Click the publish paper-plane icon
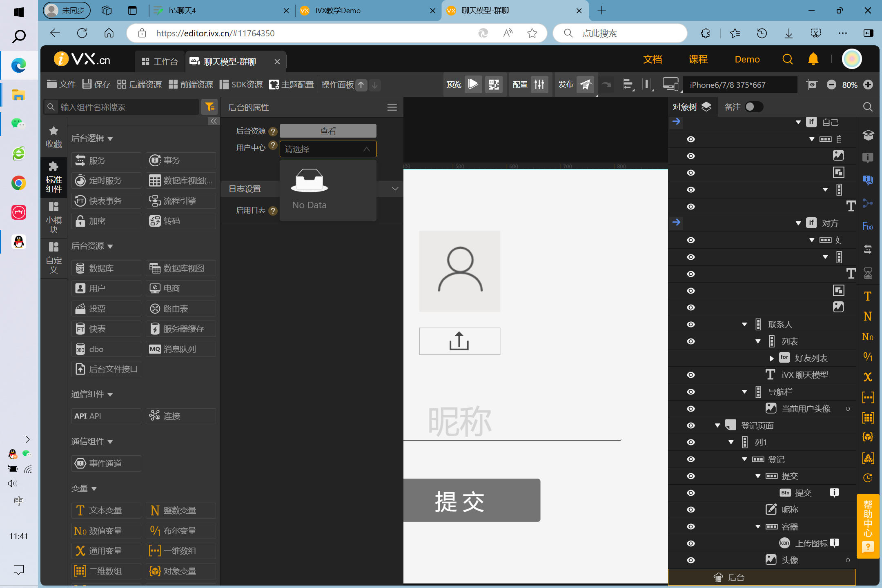The height and width of the screenshot is (588, 882). (586, 85)
